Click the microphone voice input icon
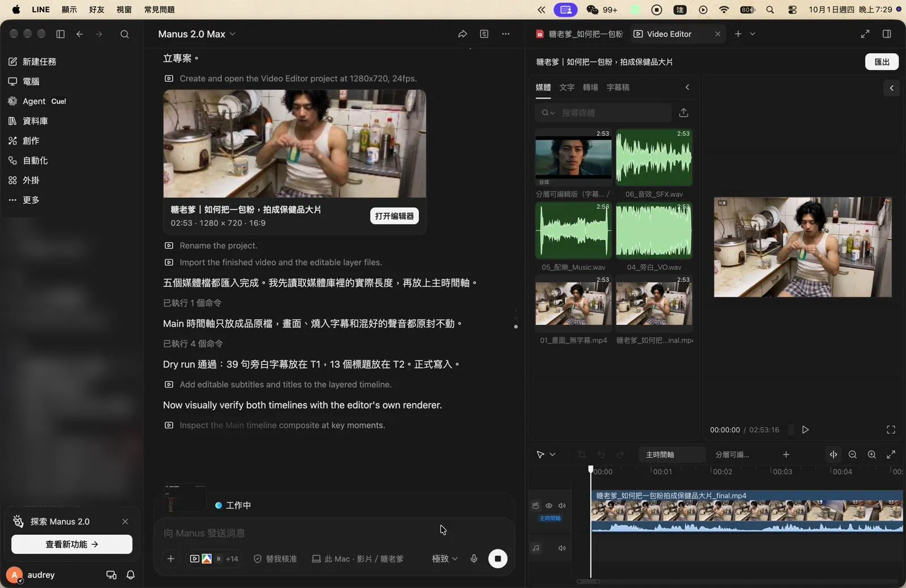Image resolution: width=906 pixels, height=588 pixels. point(474,559)
